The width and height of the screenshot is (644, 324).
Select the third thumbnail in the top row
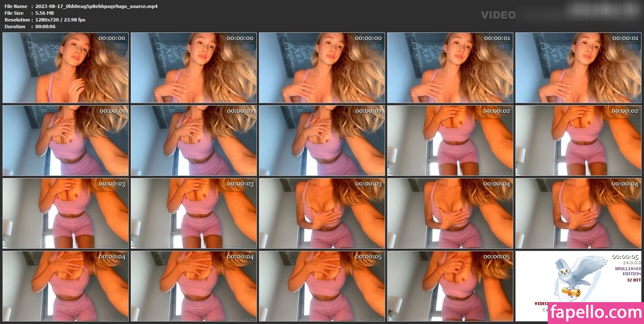pos(322,68)
